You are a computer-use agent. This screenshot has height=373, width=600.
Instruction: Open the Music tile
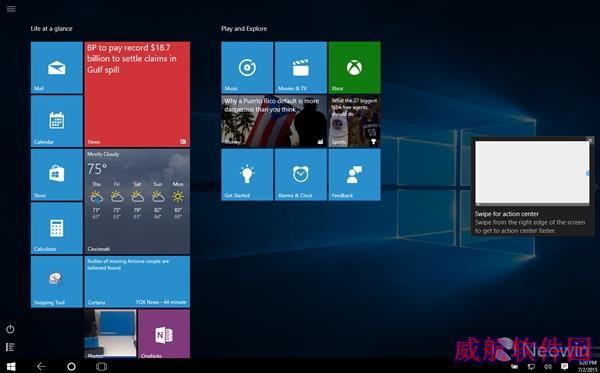(x=247, y=67)
